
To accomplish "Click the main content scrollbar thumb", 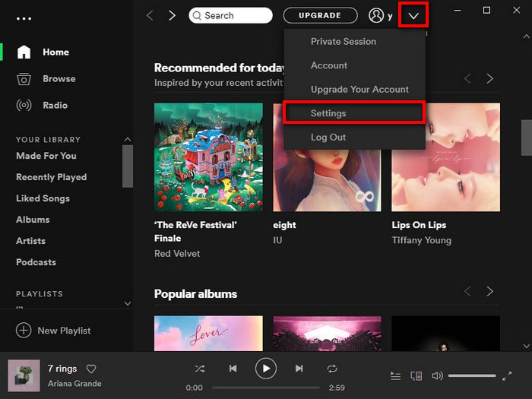I will (526, 138).
